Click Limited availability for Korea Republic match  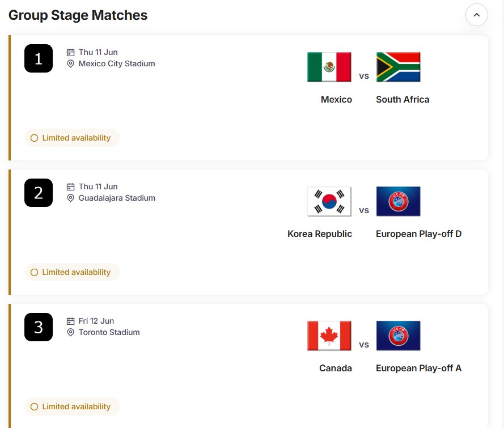(x=72, y=272)
